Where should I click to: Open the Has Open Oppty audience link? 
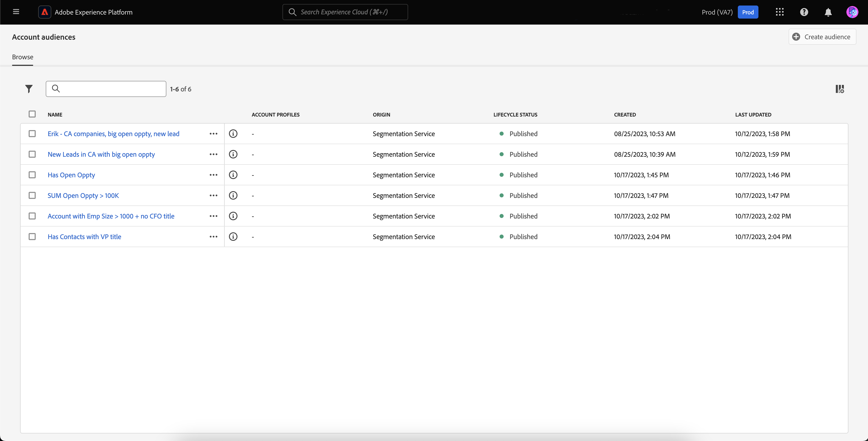pos(71,175)
